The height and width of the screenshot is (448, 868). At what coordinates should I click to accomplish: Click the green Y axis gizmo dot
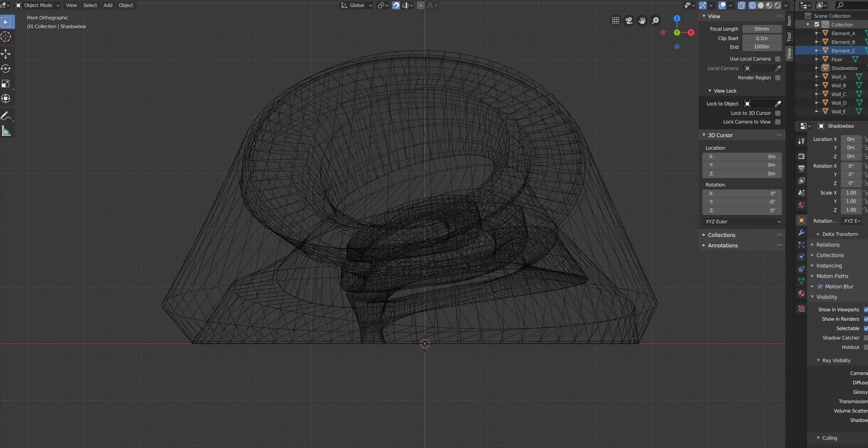pos(676,32)
